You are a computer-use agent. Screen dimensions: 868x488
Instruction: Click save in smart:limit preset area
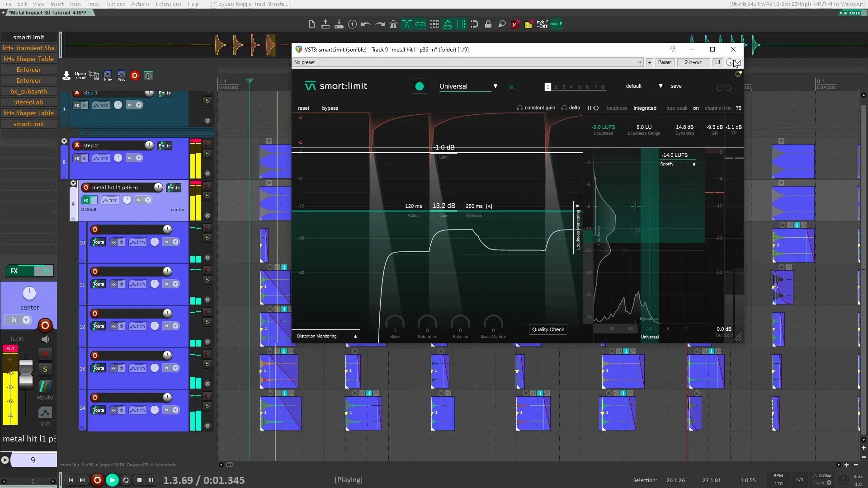point(676,86)
